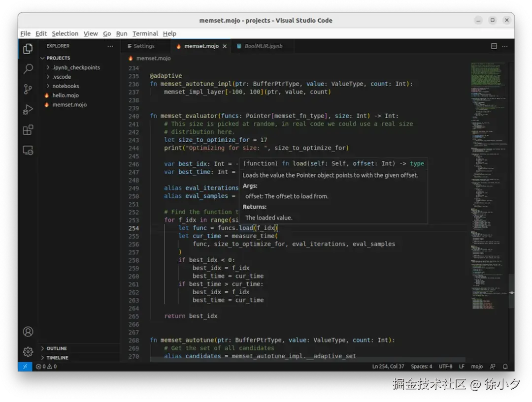Click the notifications bell icon
This screenshot has height=402, width=532.
click(505, 367)
